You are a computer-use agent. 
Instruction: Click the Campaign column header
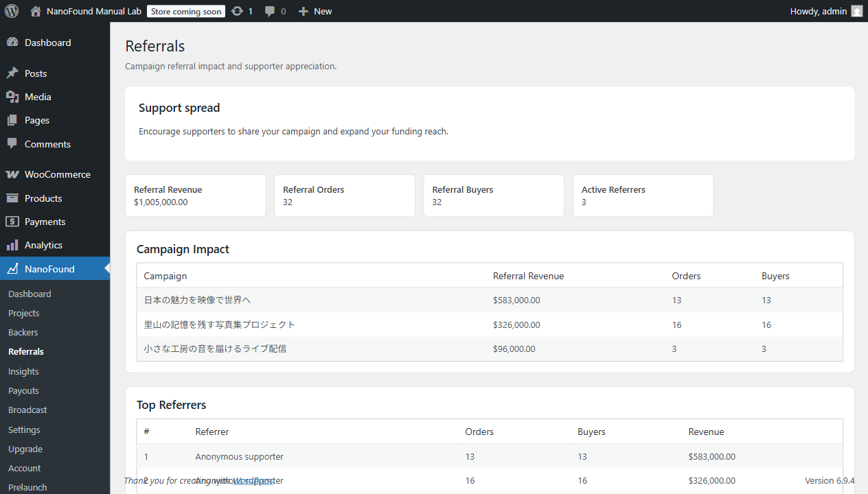165,276
